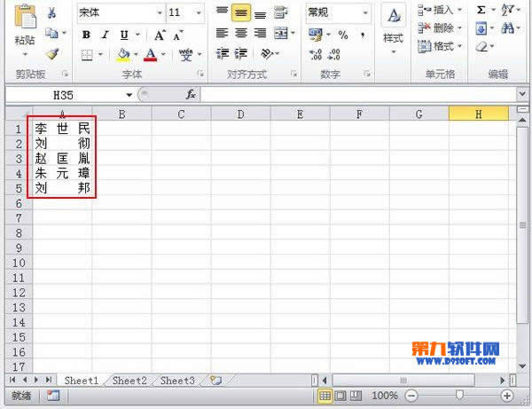Click the zoom in plus button
The image size is (532, 409).
pos(507,396)
